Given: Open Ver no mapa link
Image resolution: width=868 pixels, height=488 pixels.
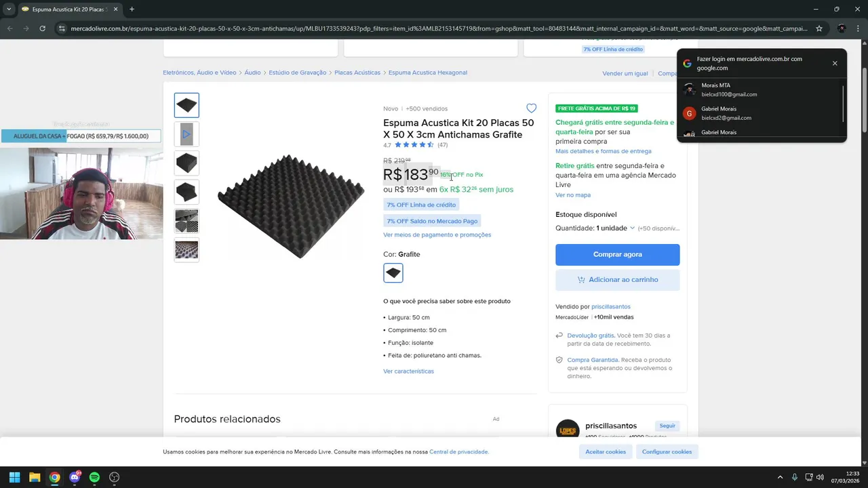Looking at the screenshot, I should coord(572,195).
